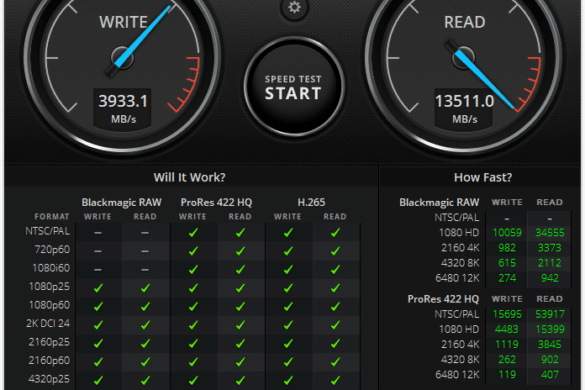Click ProRes 422 HQ NTSC/PAL write value 15695

[507, 314]
